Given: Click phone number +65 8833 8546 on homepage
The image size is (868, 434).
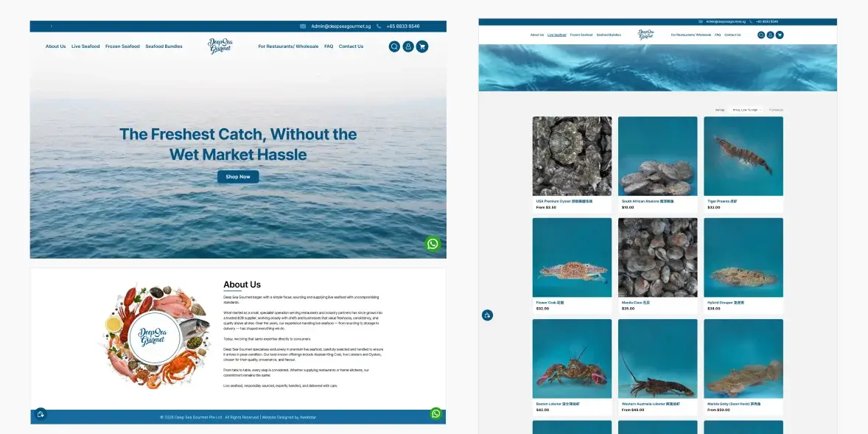Looking at the screenshot, I should pyautogui.click(x=403, y=26).
